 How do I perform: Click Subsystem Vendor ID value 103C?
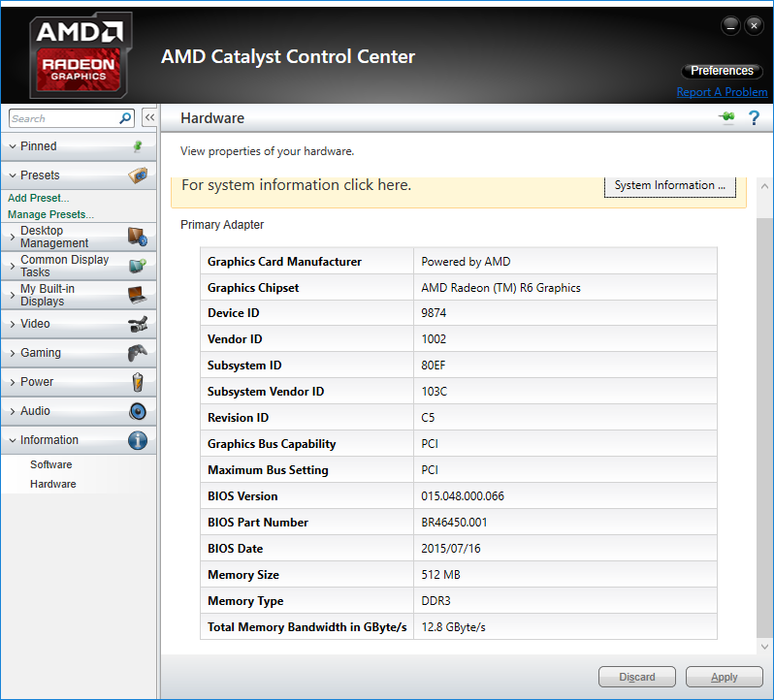(434, 391)
